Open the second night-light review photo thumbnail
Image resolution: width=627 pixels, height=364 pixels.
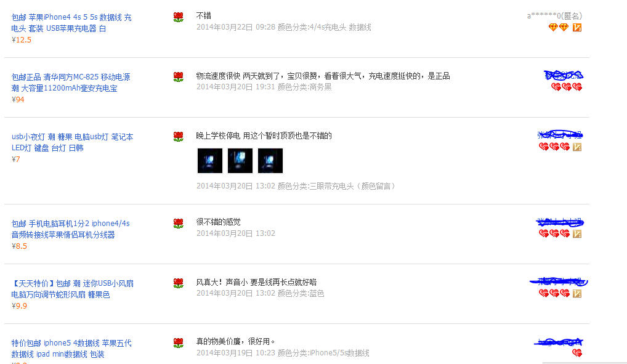[x=240, y=161]
